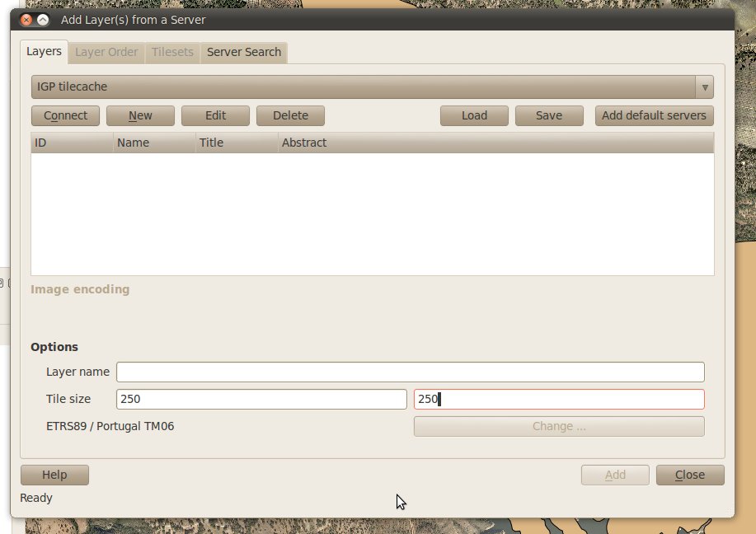The width and height of the screenshot is (756, 534).
Task: Open the IGP tilecache server dropdown
Action: pos(372,87)
